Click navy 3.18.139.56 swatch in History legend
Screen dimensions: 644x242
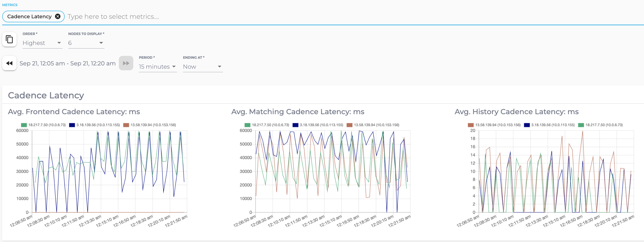[527, 125]
